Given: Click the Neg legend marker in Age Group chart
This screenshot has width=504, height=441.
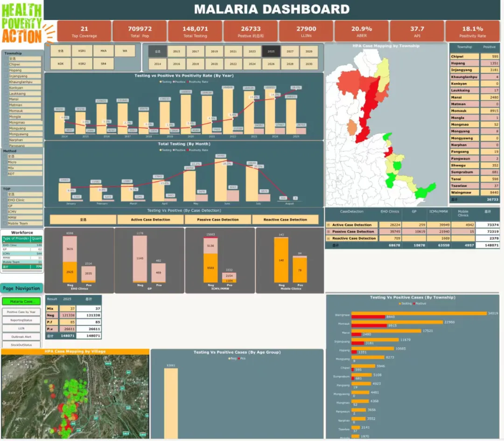Looking at the screenshot, I should click(x=229, y=358).
